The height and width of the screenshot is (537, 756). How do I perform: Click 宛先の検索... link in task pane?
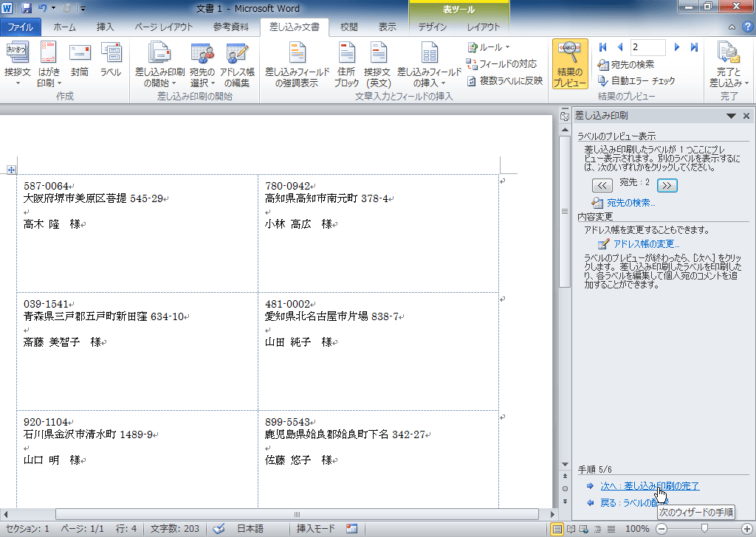[630, 203]
